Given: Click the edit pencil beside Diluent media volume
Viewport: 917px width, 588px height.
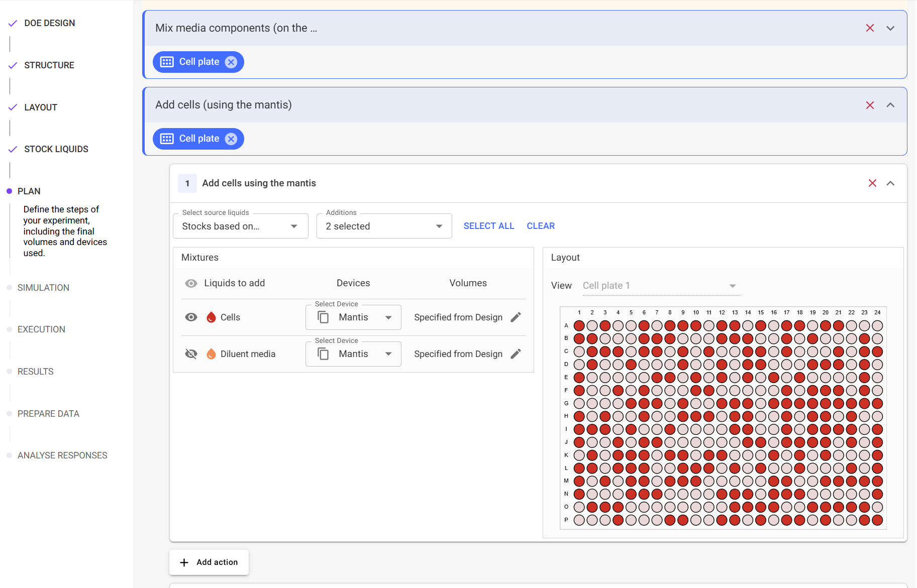Looking at the screenshot, I should click(516, 354).
